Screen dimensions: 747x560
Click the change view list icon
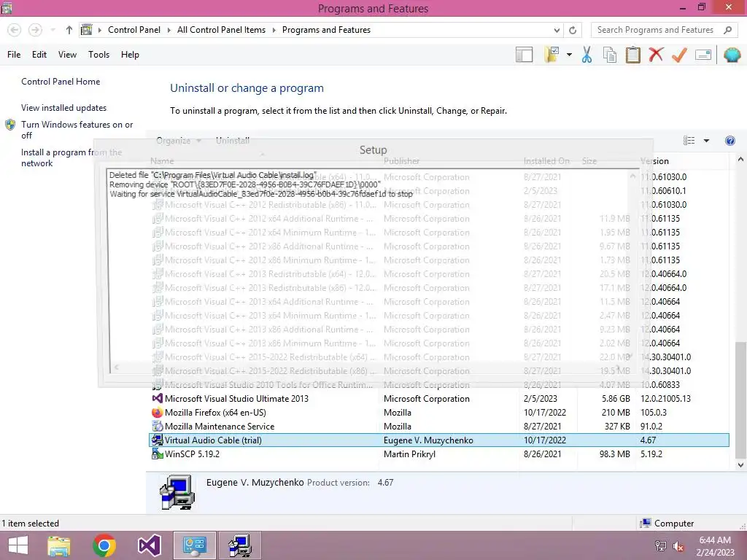pyautogui.click(x=689, y=141)
